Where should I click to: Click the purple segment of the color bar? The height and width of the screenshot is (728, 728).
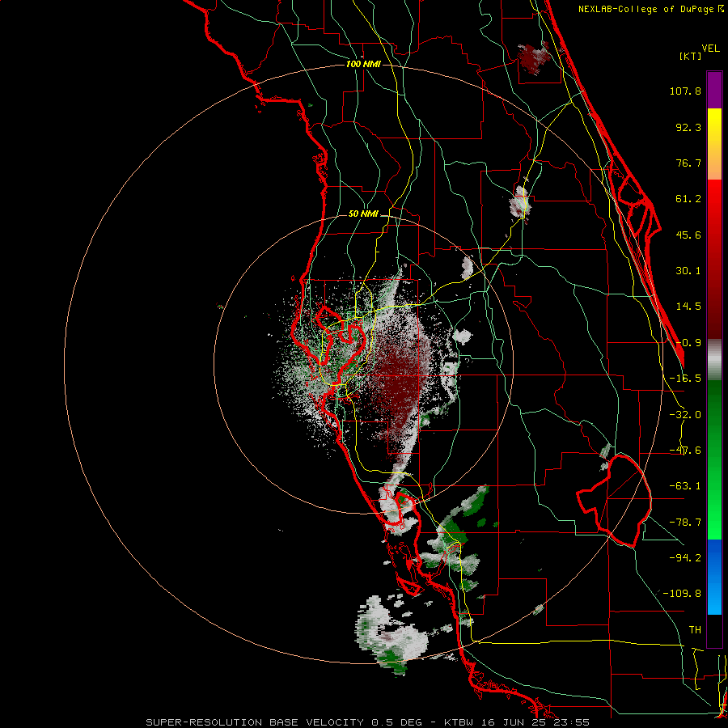coord(714,90)
